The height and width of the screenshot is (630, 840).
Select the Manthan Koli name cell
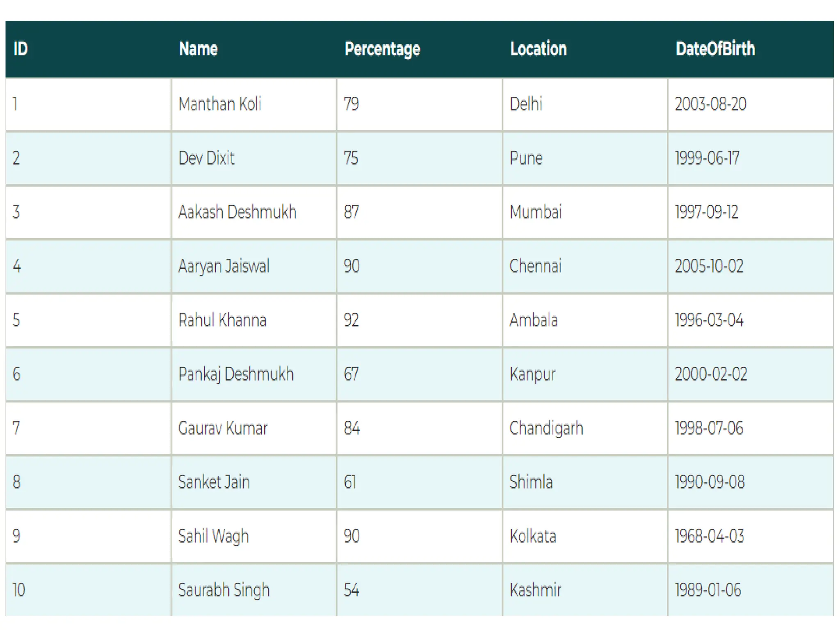coord(220,104)
